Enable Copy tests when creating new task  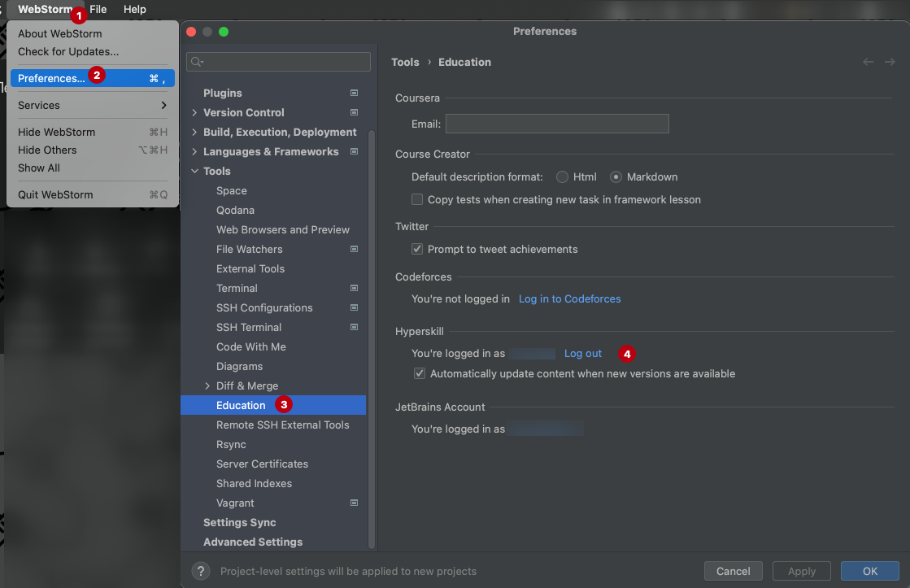click(x=417, y=200)
